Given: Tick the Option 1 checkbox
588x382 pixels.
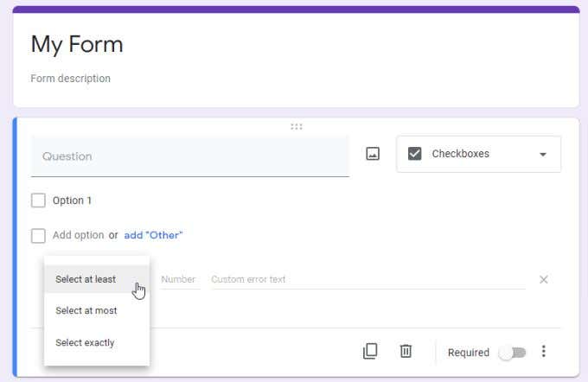Looking at the screenshot, I should point(38,201).
